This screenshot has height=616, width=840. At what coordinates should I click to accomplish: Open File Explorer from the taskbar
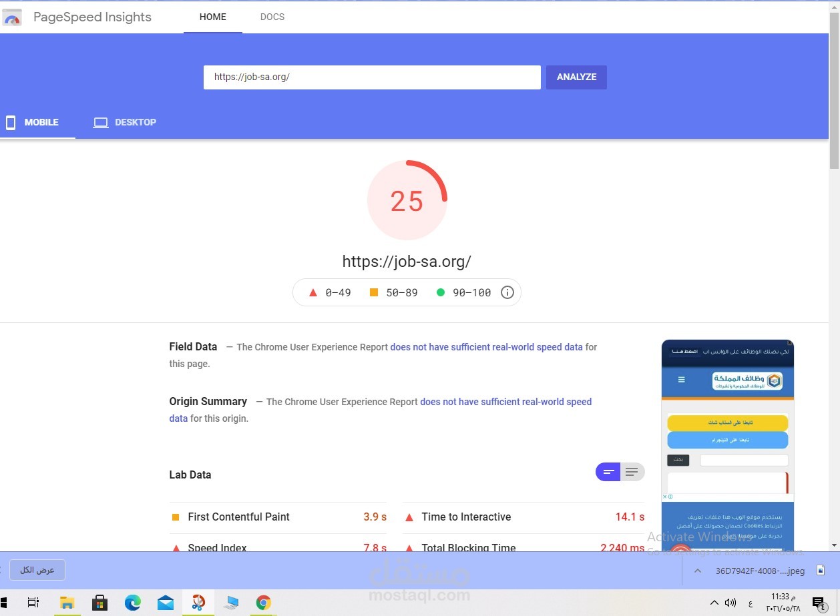click(67, 603)
